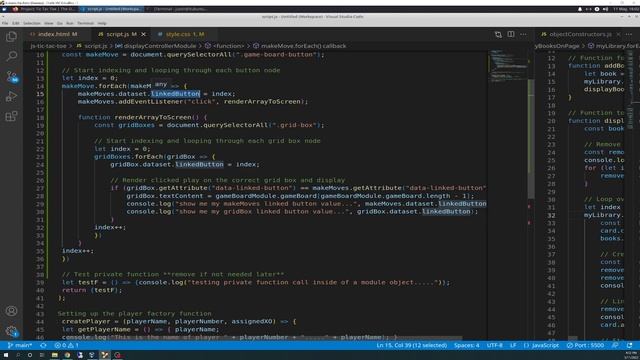The image size is (640, 360).
Task: Open the Run and Debug view
Action: [x=11, y=96]
